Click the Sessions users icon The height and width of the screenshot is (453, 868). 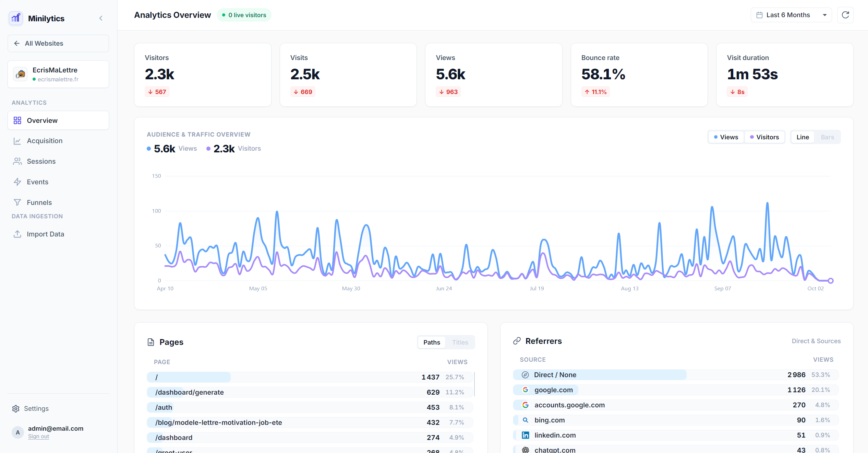[x=17, y=161]
